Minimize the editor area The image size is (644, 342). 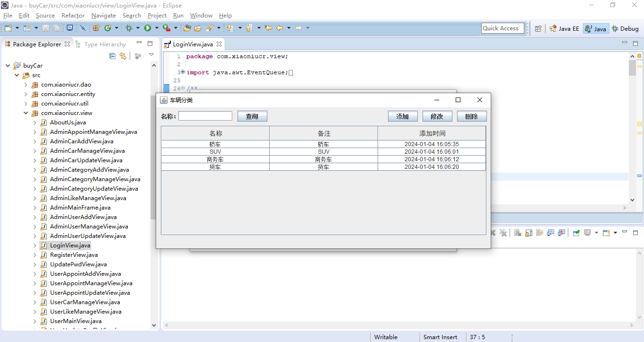coord(624,43)
